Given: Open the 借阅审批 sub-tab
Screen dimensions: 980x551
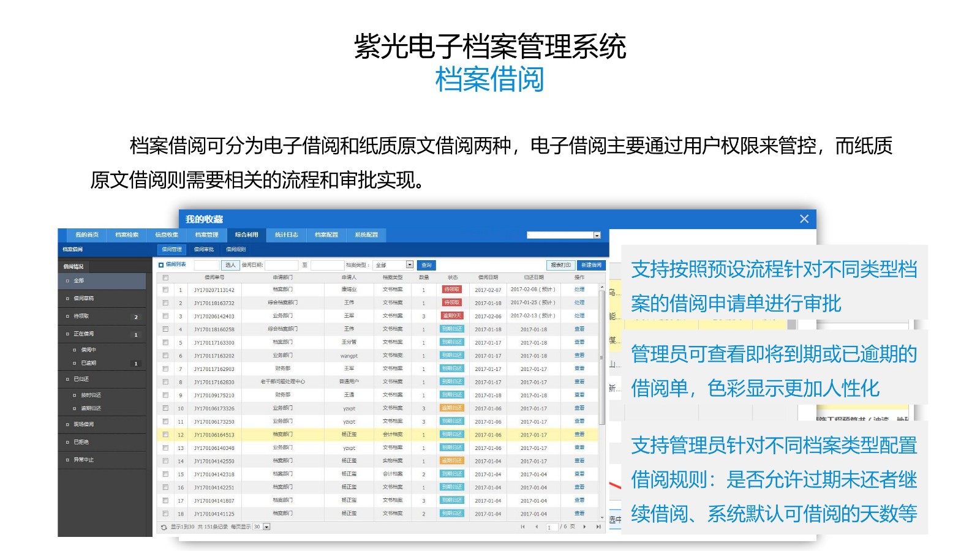Looking at the screenshot, I should pyautogui.click(x=204, y=250).
